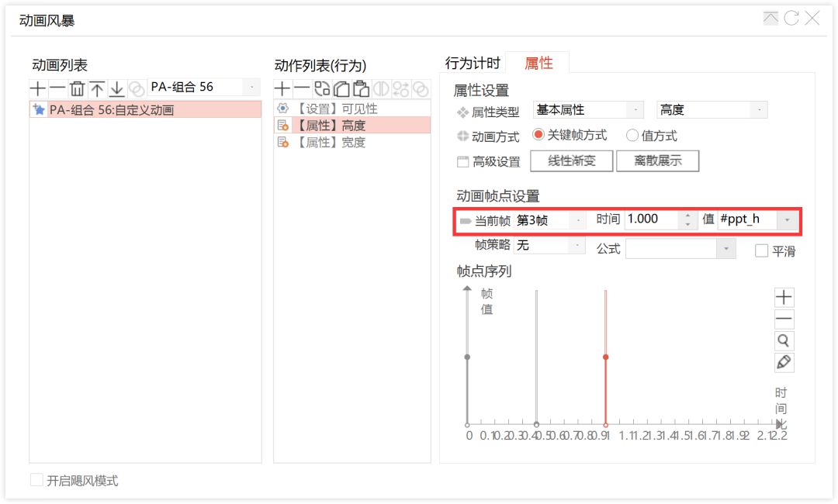The width and height of the screenshot is (838, 504).
Task: Select PA-组合 56:自定义动画 in animation list
Action: [x=145, y=110]
